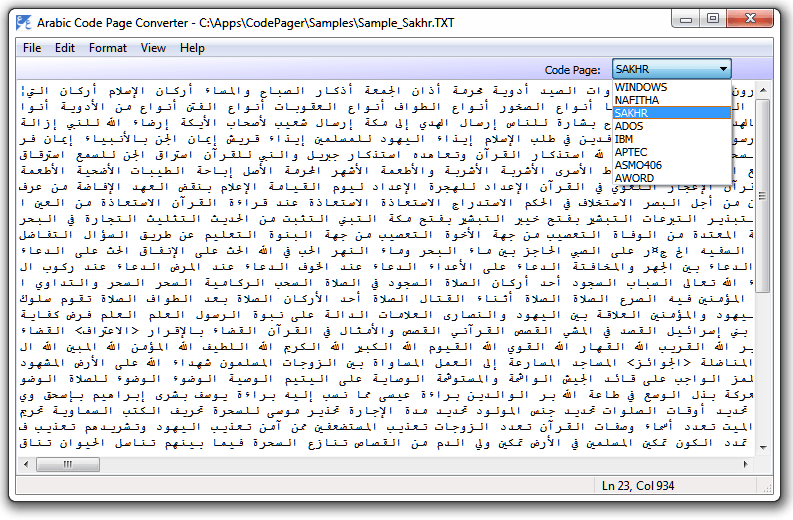Select NAFITHA from the code page list
The image size is (793, 520).
point(672,100)
